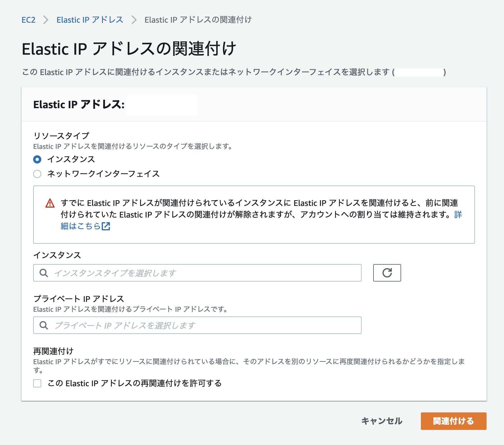
Task: Click the ネットワークインターフェイス radio label text
Action: point(103,174)
